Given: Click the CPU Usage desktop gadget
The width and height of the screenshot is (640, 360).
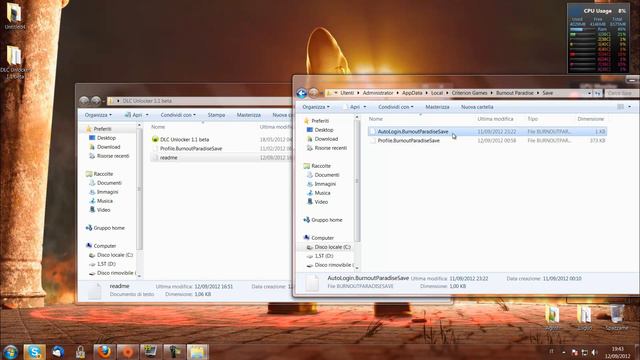Looking at the screenshot, I should coord(597,38).
